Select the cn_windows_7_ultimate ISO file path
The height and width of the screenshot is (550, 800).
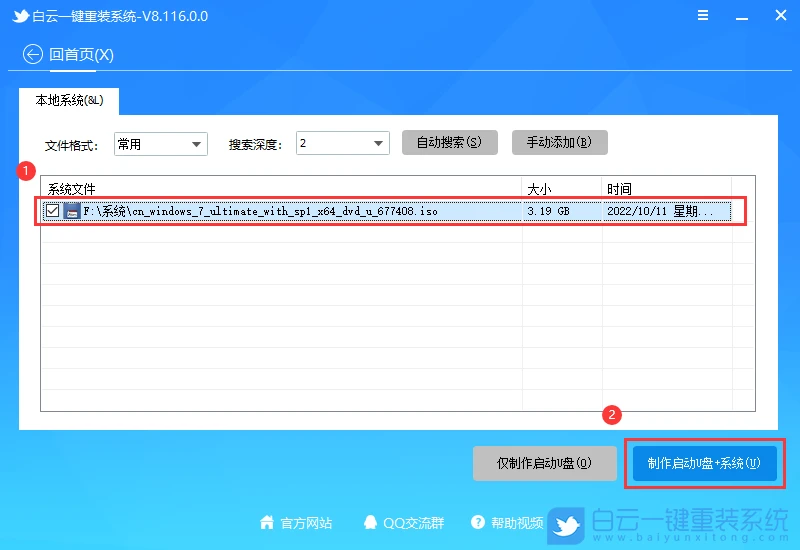pos(260,211)
